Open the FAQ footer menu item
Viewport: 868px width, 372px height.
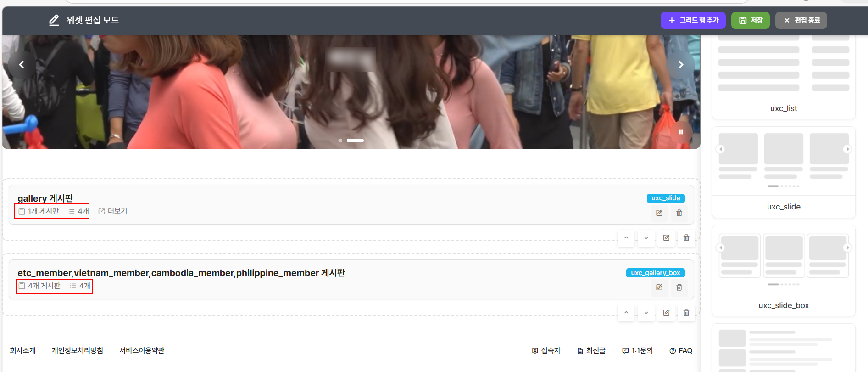coord(681,351)
